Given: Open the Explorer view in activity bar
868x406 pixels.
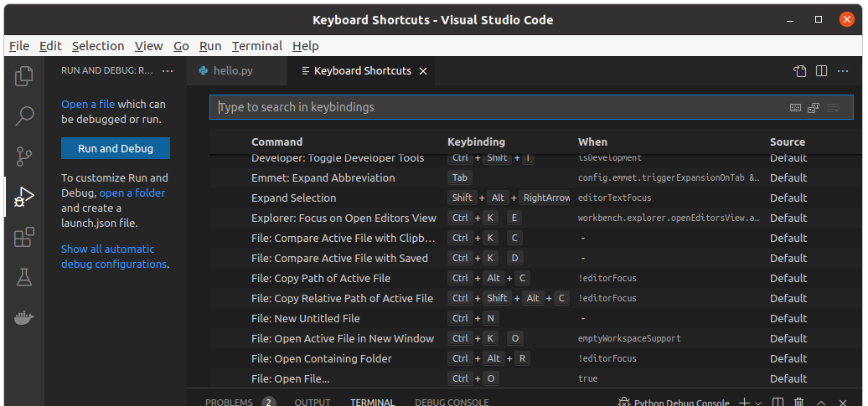Looking at the screenshot, I should 23,76.
